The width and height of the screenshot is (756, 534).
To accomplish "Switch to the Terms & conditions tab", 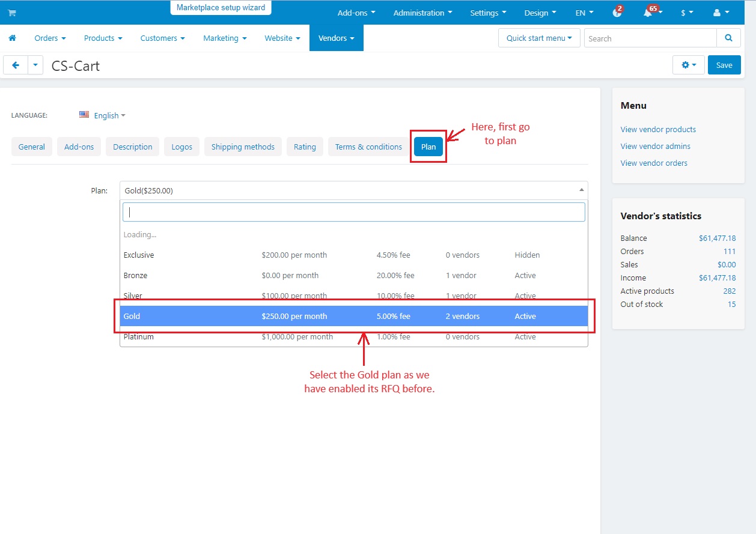I will point(368,147).
